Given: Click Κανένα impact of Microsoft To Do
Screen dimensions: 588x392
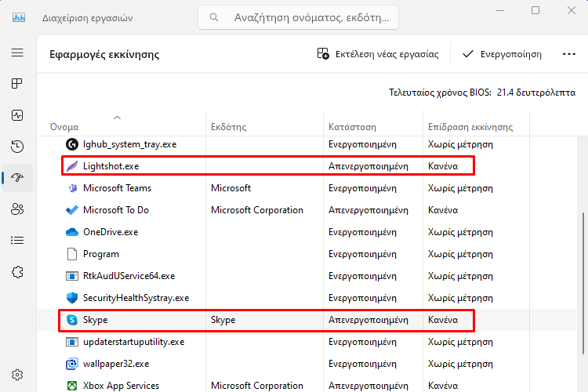Looking at the screenshot, I should (x=443, y=209).
